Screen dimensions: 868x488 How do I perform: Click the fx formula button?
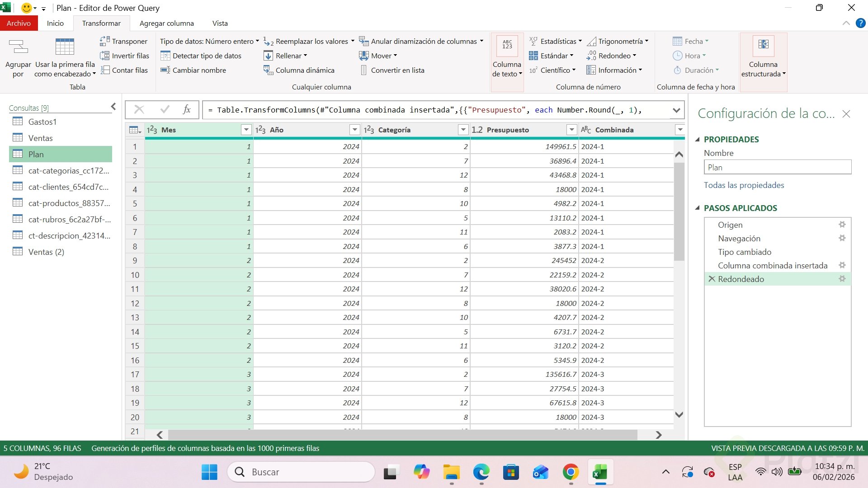point(187,110)
